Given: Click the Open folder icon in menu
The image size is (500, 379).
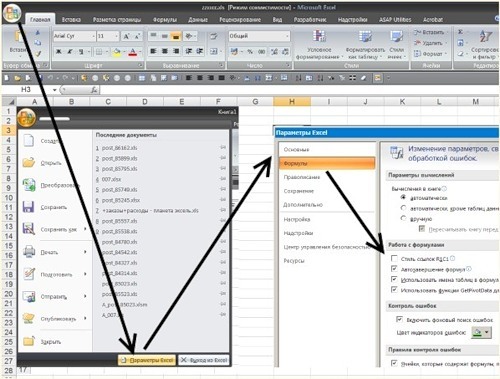Looking at the screenshot, I should pos(29,162).
